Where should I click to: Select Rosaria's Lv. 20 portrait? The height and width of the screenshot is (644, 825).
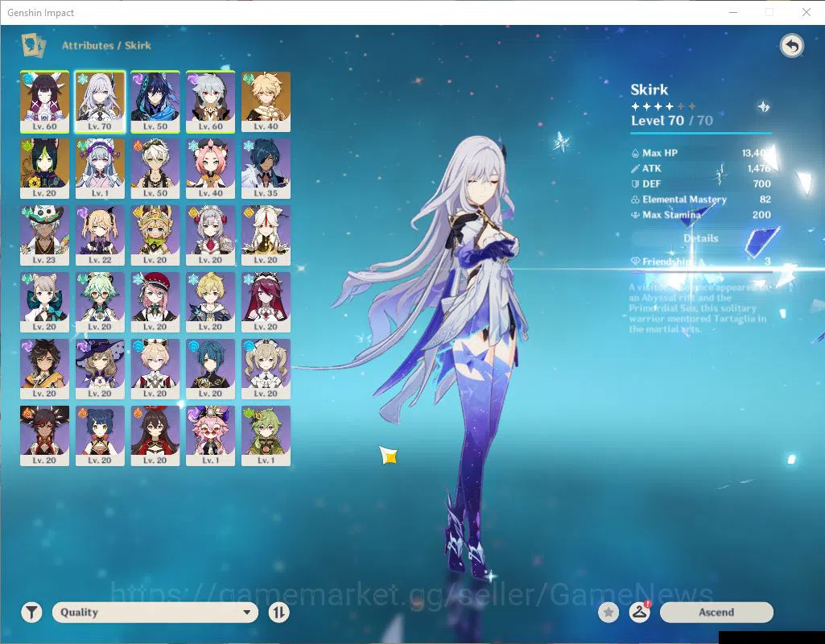click(266, 302)
